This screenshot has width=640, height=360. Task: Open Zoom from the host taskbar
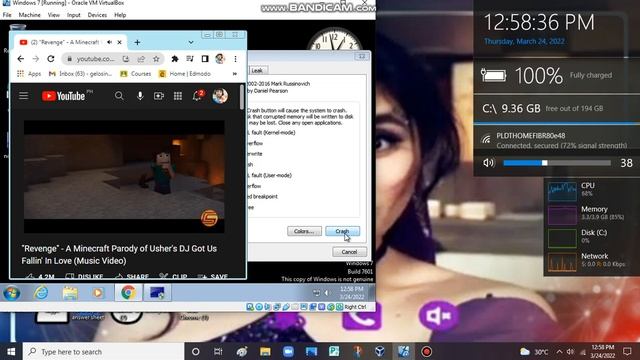pos(288,351)
